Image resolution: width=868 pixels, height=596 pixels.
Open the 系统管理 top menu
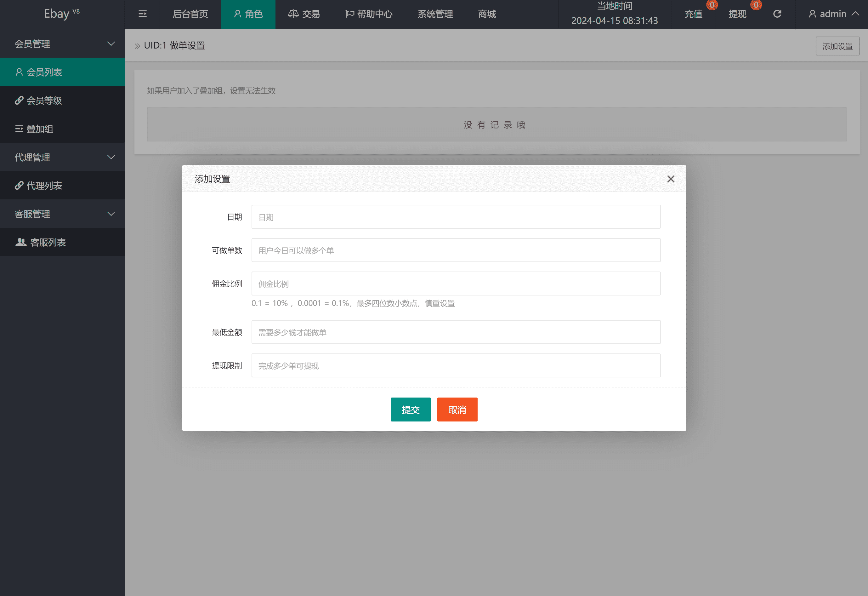click(435, 14)
